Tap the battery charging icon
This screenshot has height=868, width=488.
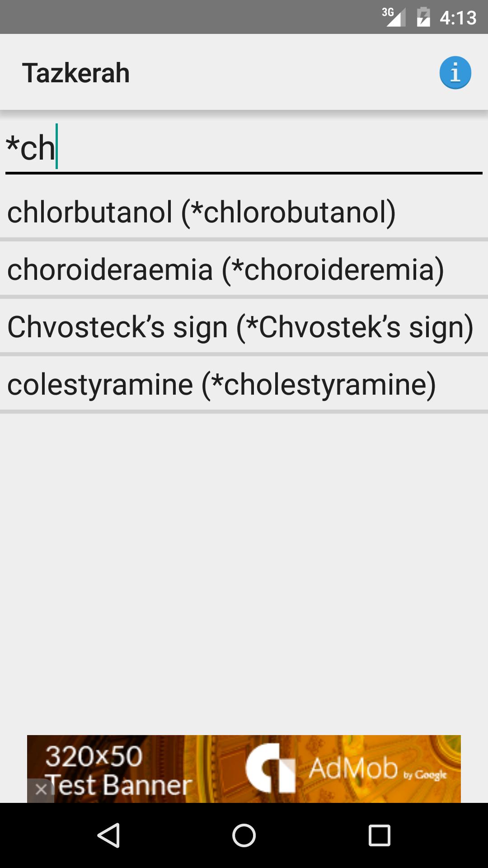pos(423,17)
